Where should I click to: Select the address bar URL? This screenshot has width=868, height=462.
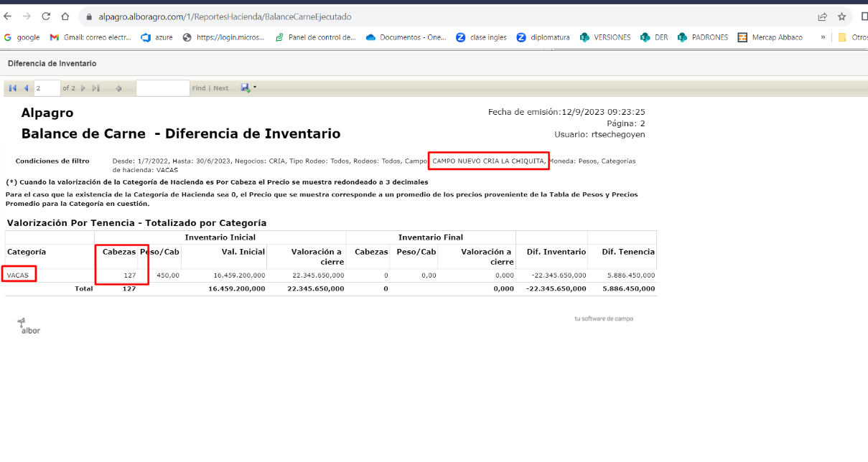pos(225,16)
